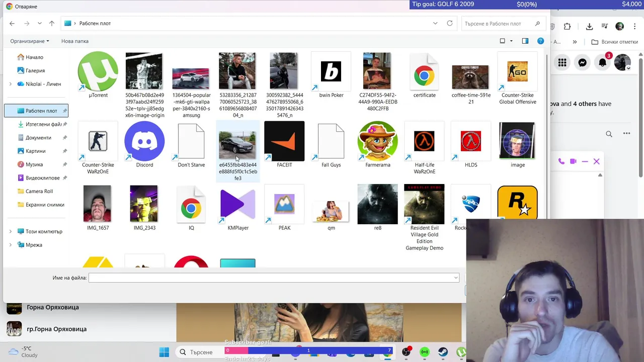Screen dimensions: 644x362
Task: Open the dialog help question mark
Action: pyautogui.click(x=540, y=41)
